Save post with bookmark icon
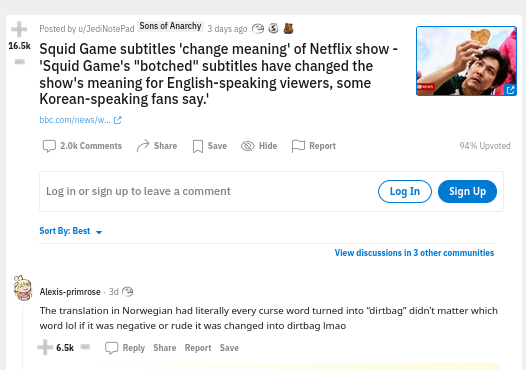The height and width of the screenshot is (370, 526). [198, 146]
